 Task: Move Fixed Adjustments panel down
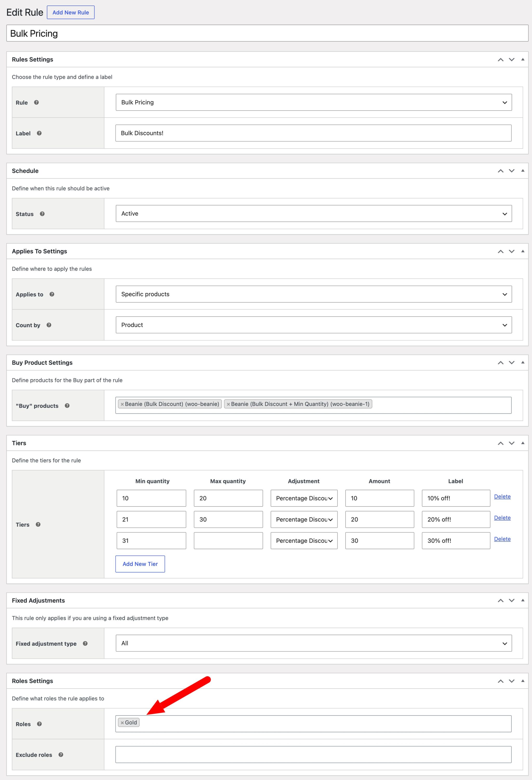(511, 600)
